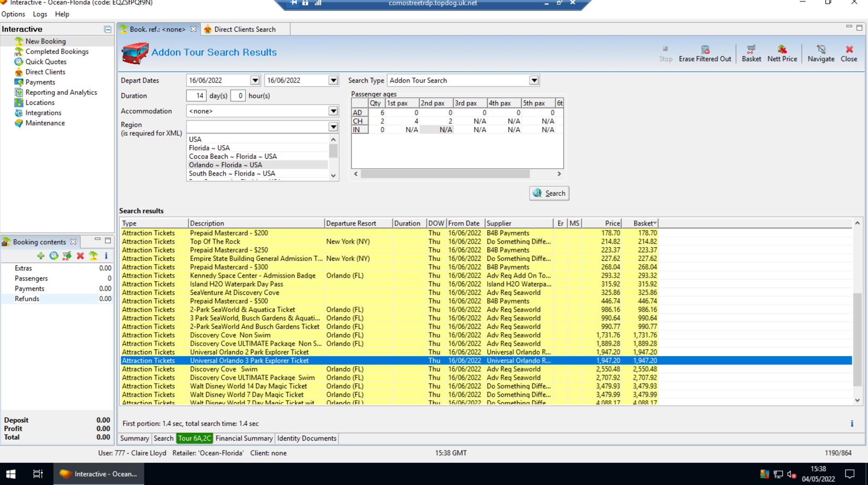Select the Tour 6A,2C tab
The width and height of the screenshot is (868, 485).
tap(195, 438)
